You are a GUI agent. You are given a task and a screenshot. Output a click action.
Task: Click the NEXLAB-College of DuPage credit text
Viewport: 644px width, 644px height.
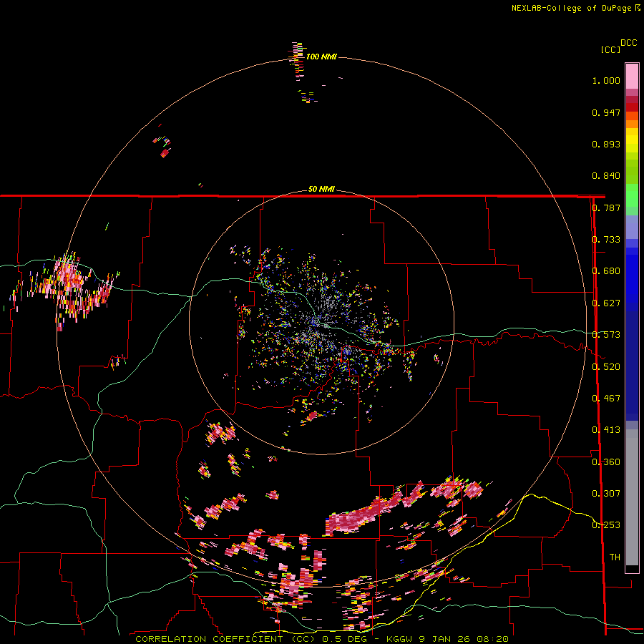coord(572,8)
